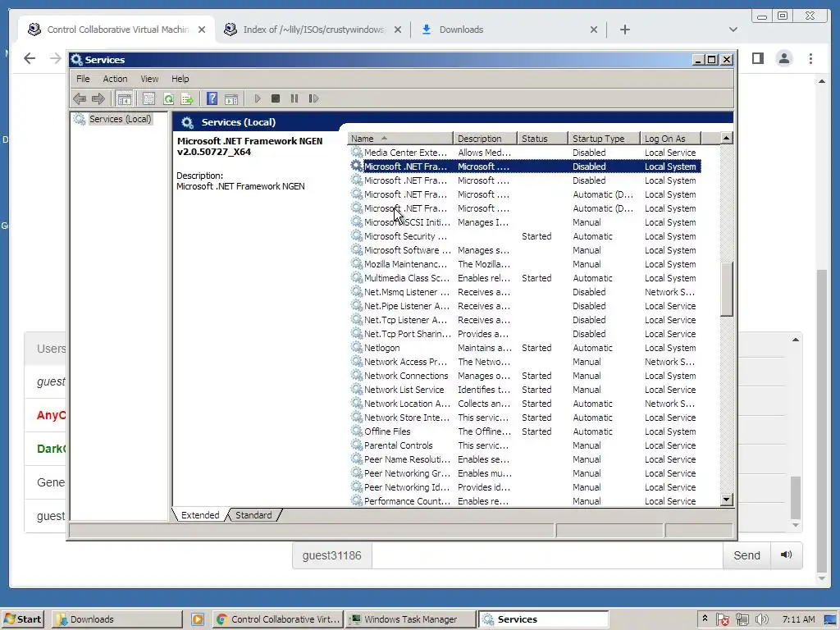Image resolution: width=840 pixels, height=630 pixels.
Task: Toggle the browser side panel icon
Action: click(x=757, y=58)
